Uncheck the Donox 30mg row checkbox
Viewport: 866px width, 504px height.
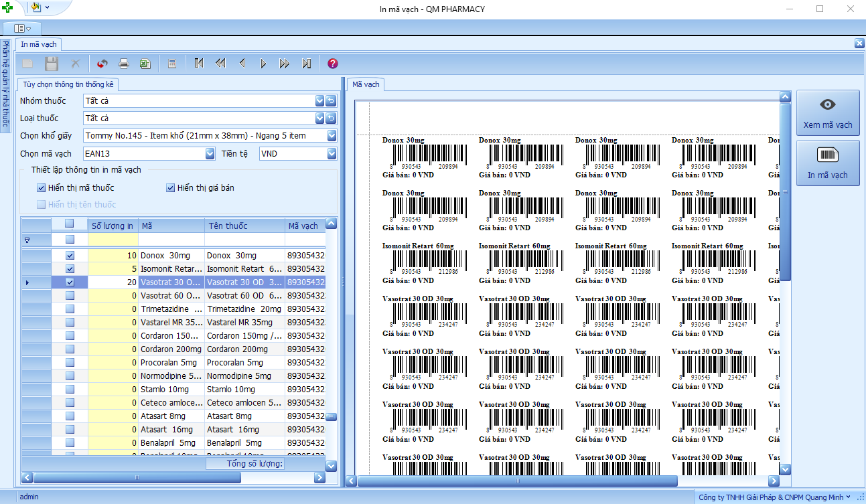(70, 256)
